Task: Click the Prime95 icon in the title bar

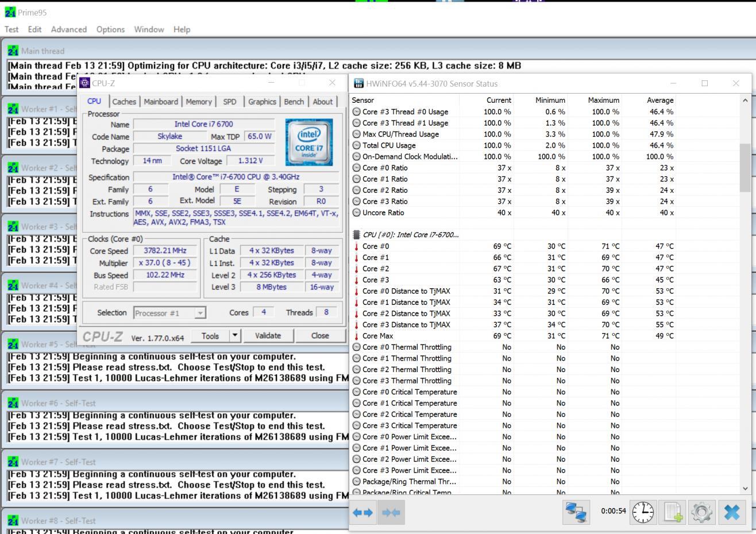Action: [10, 13]
